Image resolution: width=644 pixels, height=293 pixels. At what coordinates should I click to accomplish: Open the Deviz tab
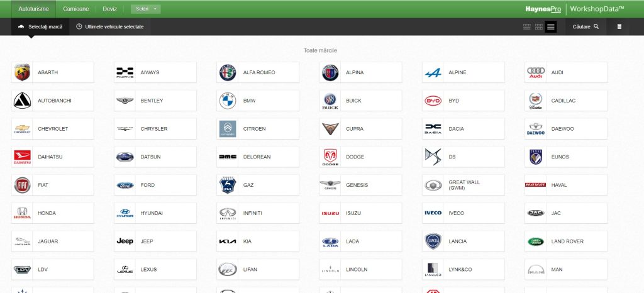111,9
